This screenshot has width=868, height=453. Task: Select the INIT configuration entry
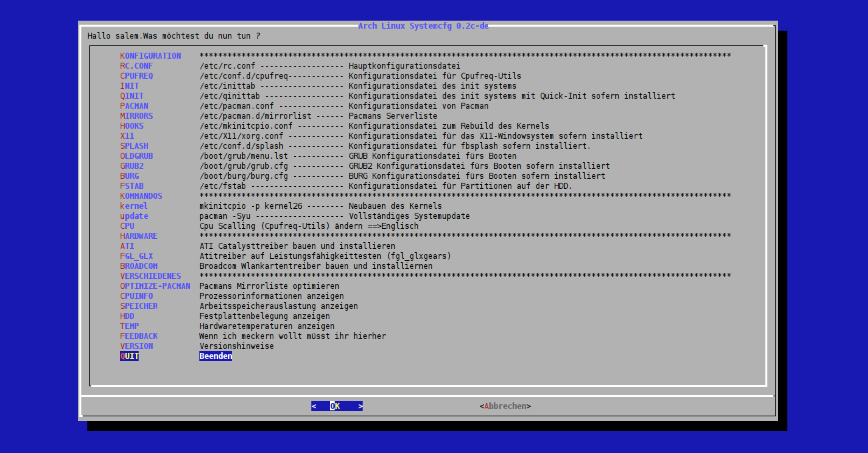(129, 86)
